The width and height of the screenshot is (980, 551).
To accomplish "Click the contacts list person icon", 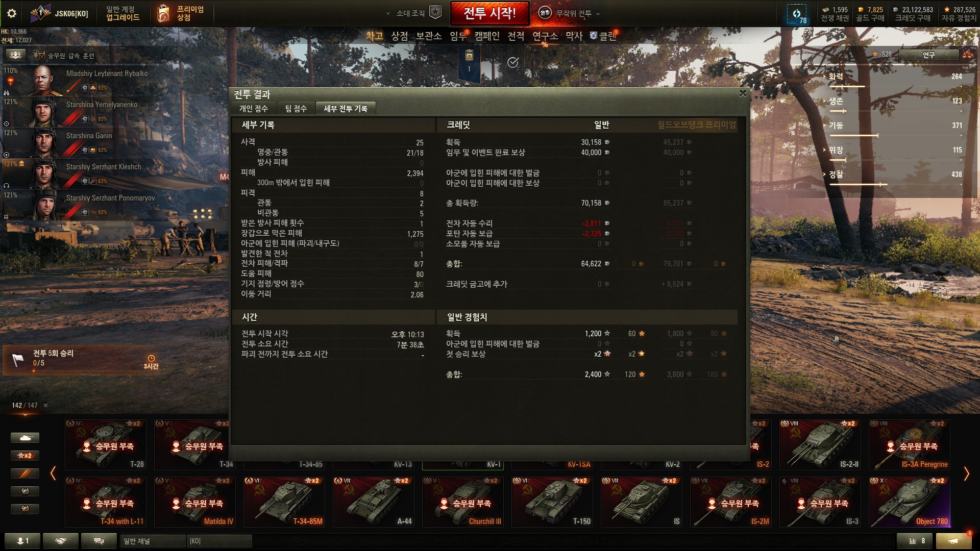I will pyautogui.click(x=22, y=541).
